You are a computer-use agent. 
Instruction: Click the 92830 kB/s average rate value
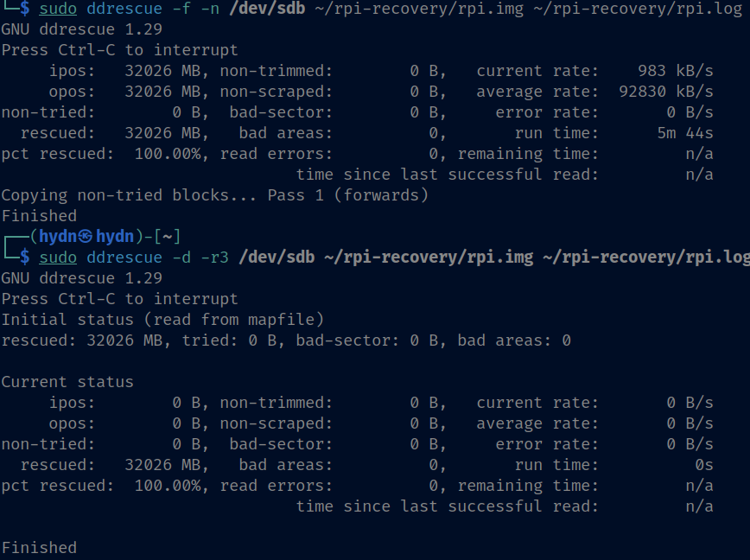coord(666,92)
